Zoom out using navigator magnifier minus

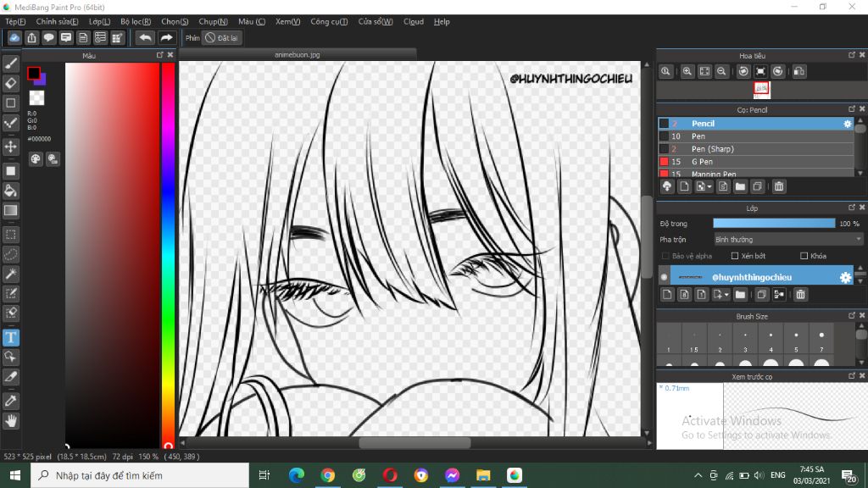point(721,71)
